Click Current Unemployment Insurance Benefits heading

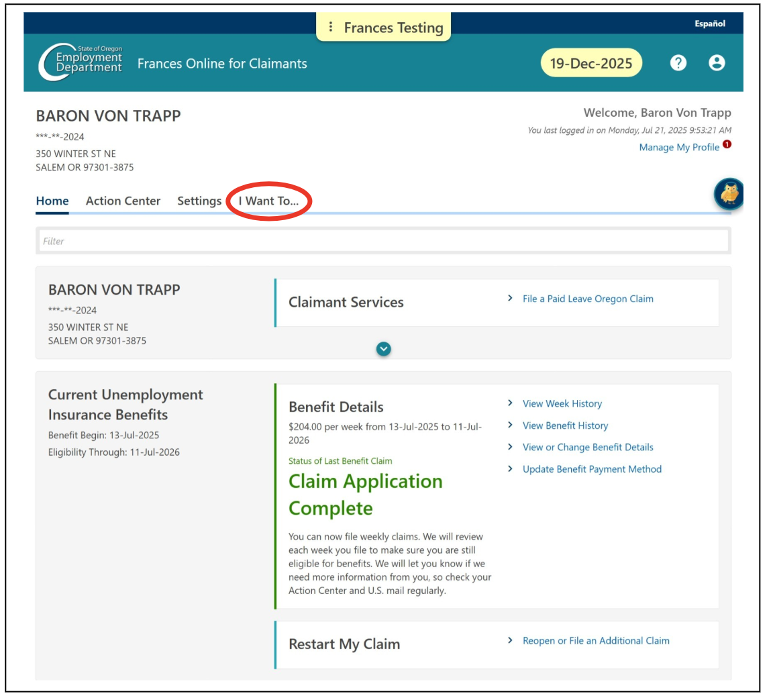[125, 405]
